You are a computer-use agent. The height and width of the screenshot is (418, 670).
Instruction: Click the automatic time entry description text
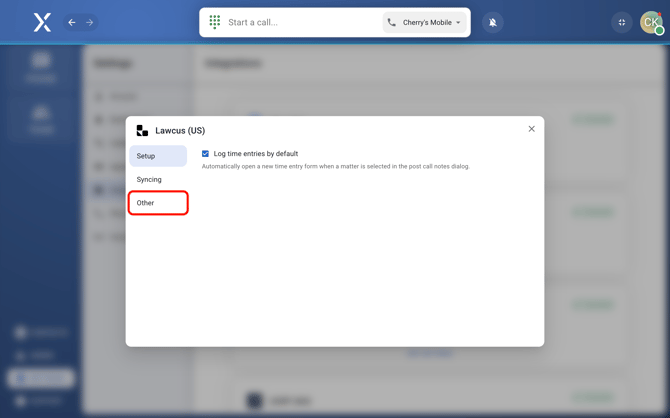tap(335, 167)
